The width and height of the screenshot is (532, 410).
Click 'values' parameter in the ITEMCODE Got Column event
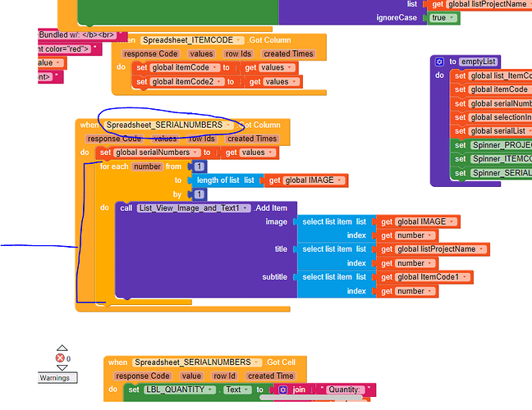(x=201, y=54)
